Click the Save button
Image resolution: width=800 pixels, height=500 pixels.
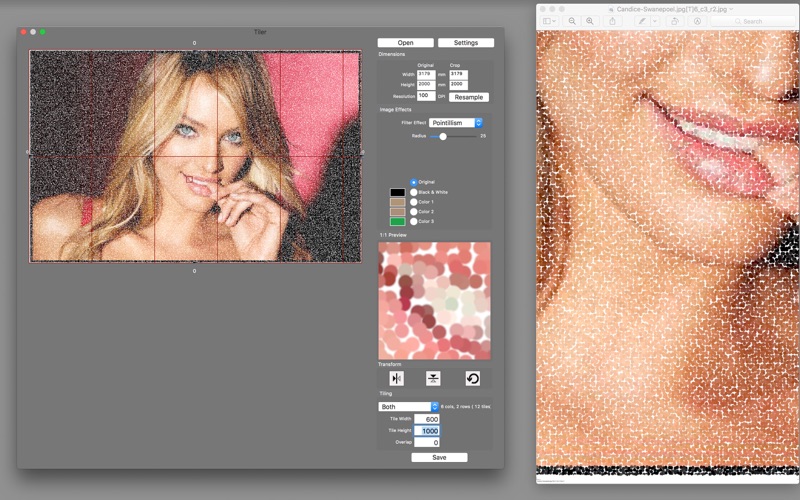[x=439, y=458]
